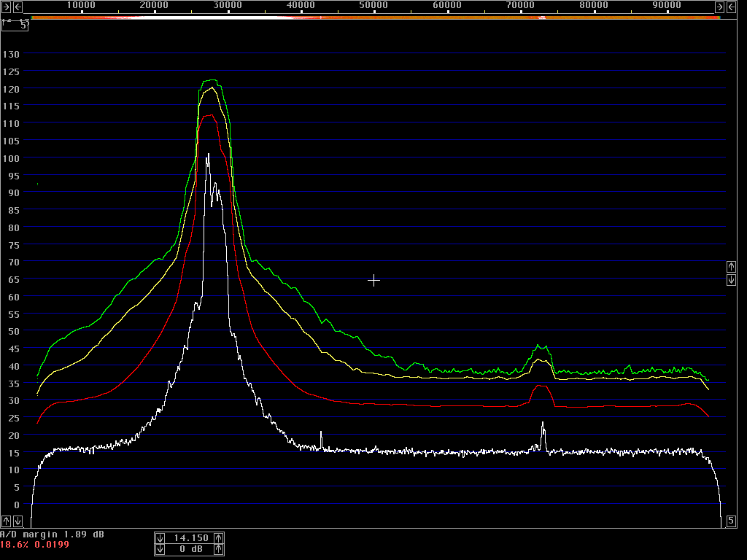The width and height of the screenshot is (747, 560).
Task: Click the 30000 frequency scale label
Action: (228, 5)
